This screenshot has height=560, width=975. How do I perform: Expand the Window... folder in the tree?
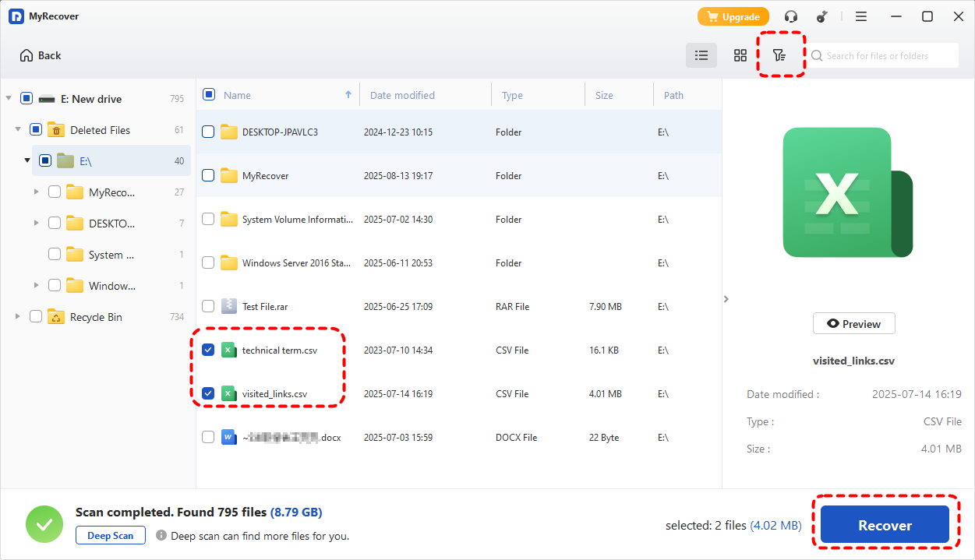(x=37, y=285)
